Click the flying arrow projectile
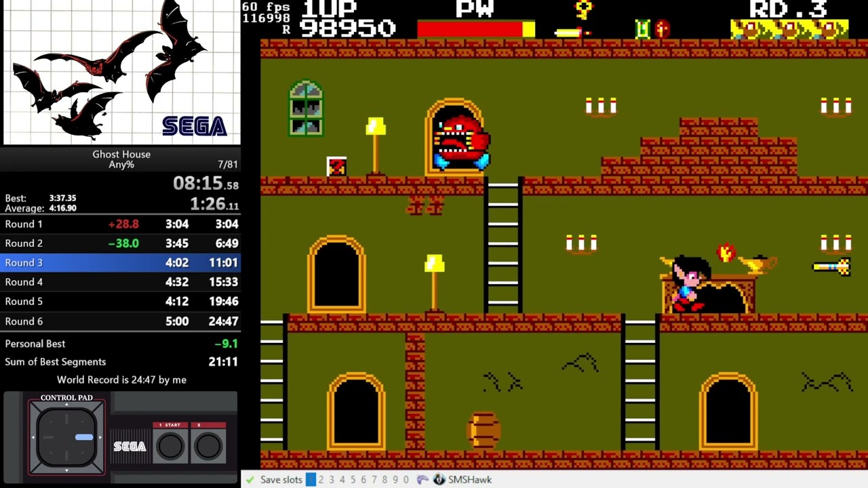868x488 pixels. (x=831, y=267)
